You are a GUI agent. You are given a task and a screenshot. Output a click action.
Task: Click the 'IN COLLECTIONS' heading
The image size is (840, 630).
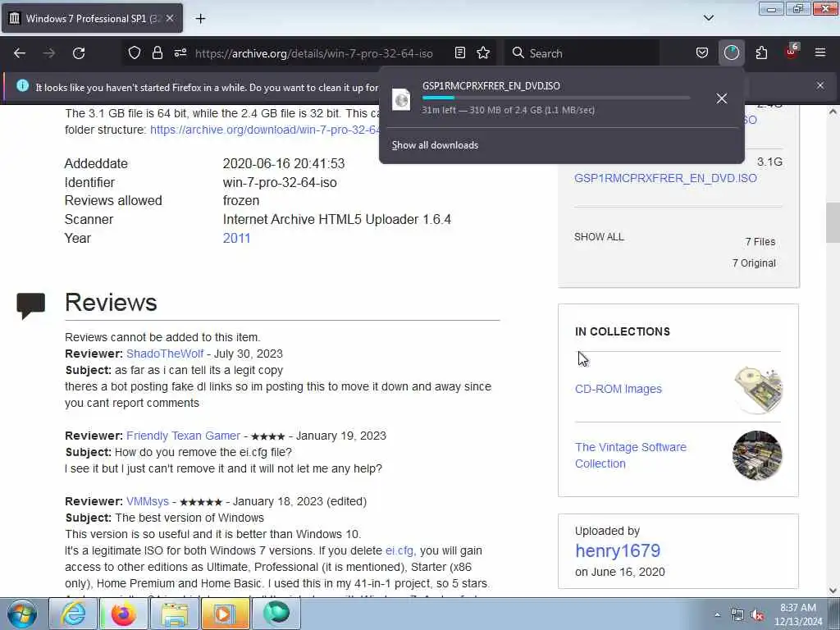pos(623,331)
